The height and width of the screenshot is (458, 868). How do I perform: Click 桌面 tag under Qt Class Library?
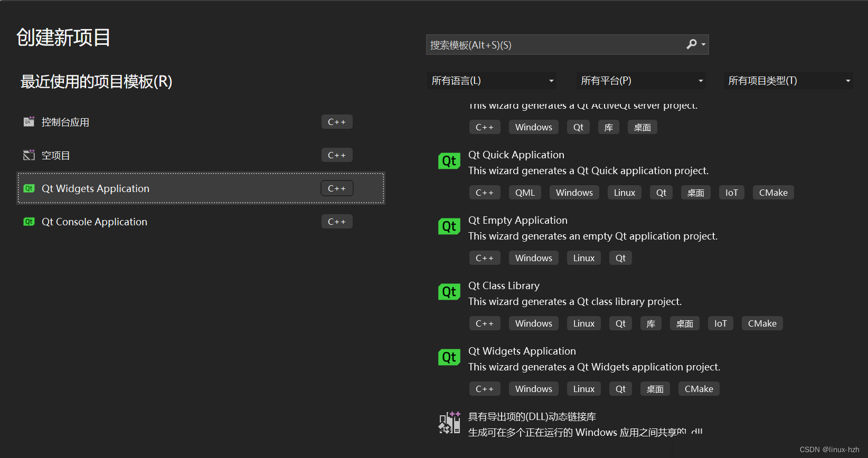[685, 323]
